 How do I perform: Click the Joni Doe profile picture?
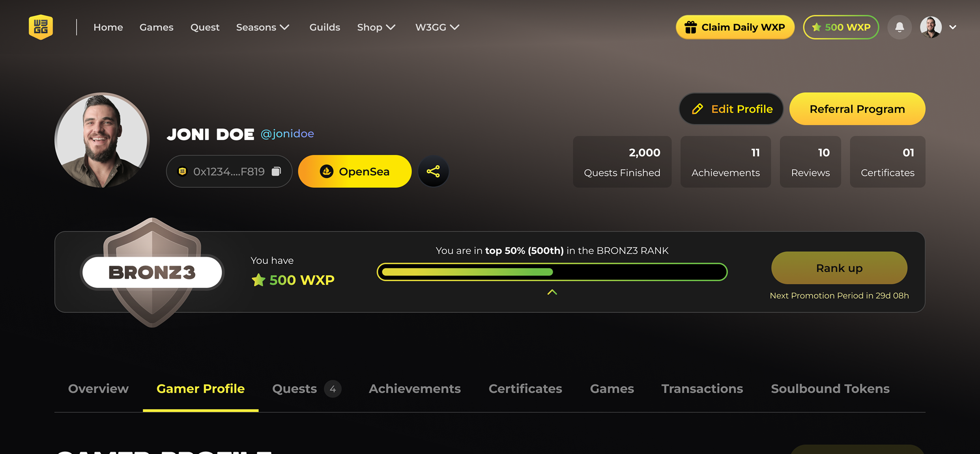click(102, 140)
